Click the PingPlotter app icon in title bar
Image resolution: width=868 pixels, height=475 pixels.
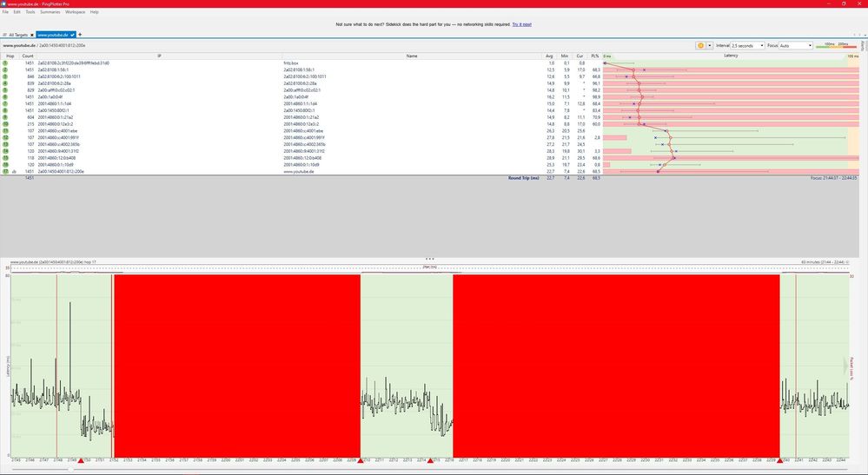[x=3, y=3]
